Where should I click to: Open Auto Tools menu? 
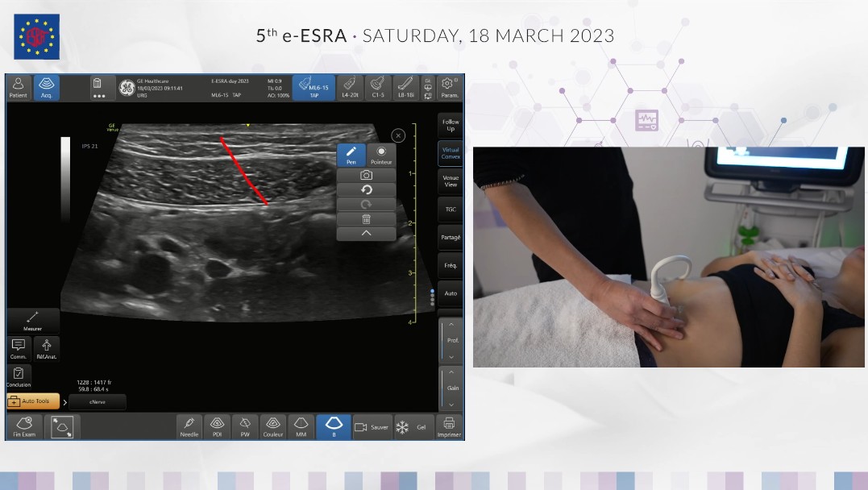(x=33, y=401)
